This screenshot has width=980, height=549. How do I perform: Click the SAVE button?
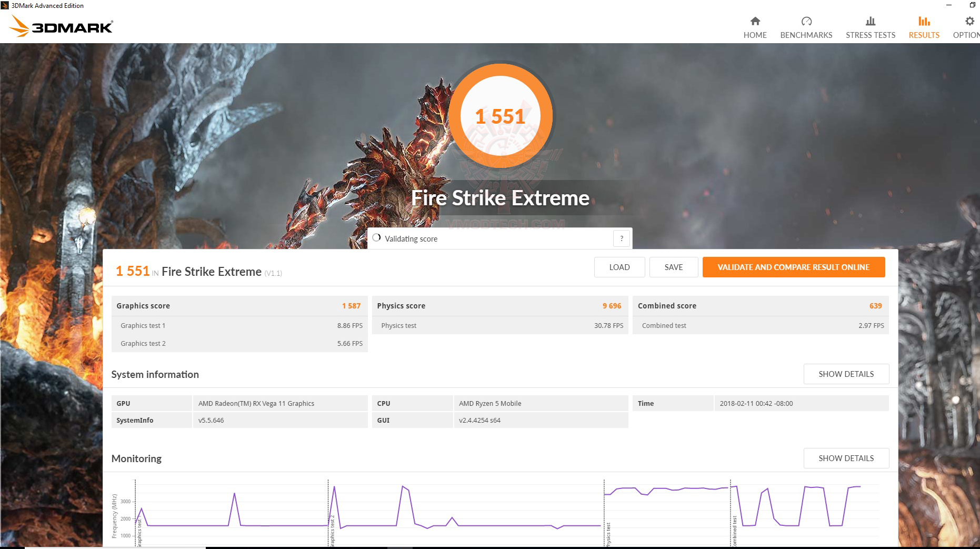(x=674, y=267)
